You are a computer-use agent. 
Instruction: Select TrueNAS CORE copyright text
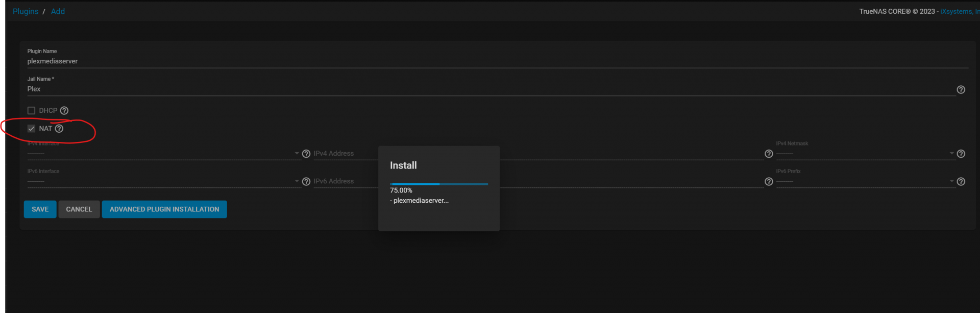[x=899, y=11]
